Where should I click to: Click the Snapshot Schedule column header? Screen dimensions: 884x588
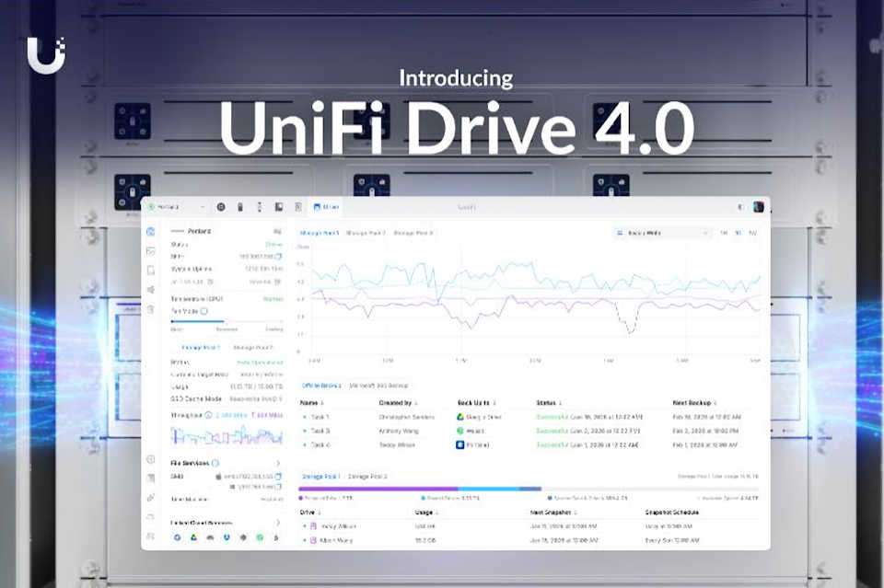(672, 513)
